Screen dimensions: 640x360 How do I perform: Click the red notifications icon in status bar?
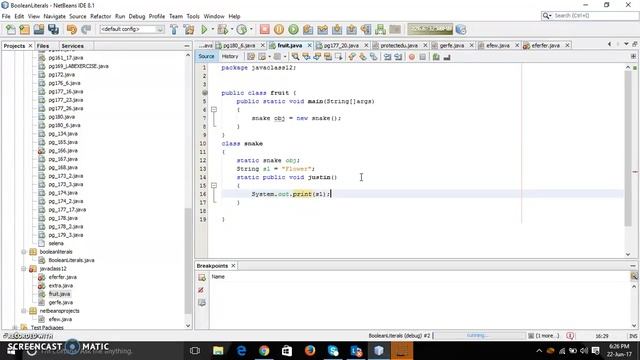point(570,336)
